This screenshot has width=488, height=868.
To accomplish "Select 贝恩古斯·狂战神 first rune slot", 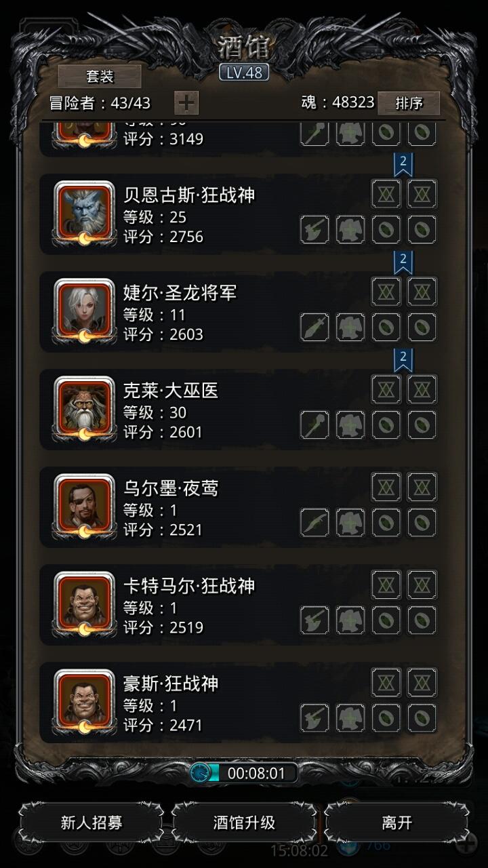I will coord(386,195).
